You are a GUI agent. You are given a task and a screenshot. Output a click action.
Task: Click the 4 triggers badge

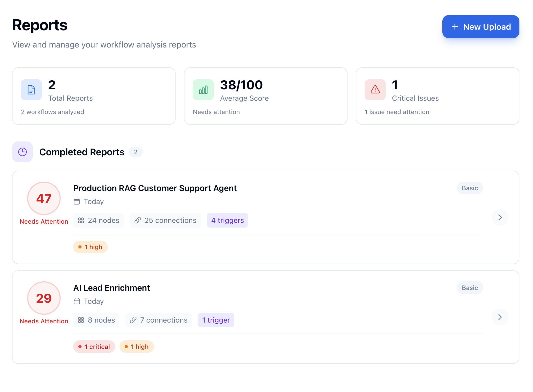pyautogui.click(x=227, y=221)
